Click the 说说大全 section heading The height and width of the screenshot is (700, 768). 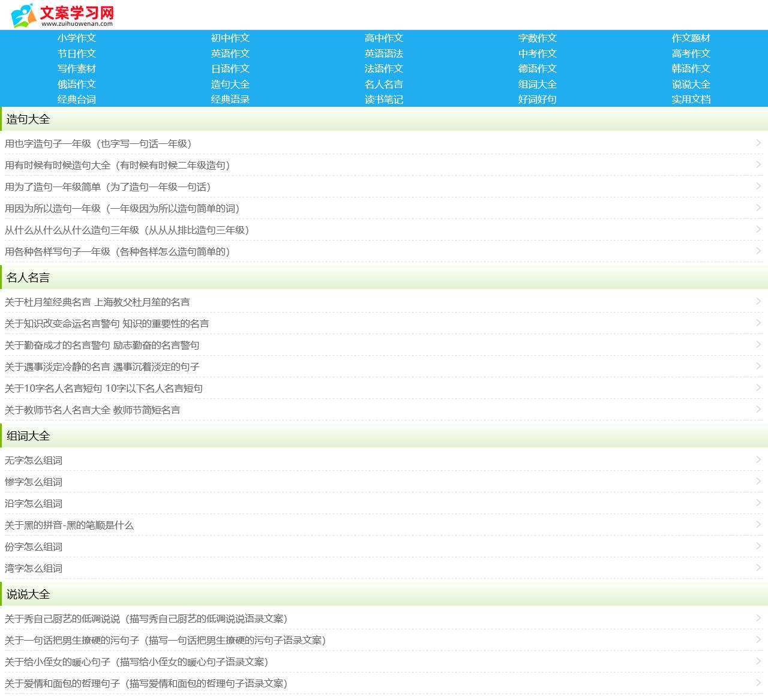(27, 594)
